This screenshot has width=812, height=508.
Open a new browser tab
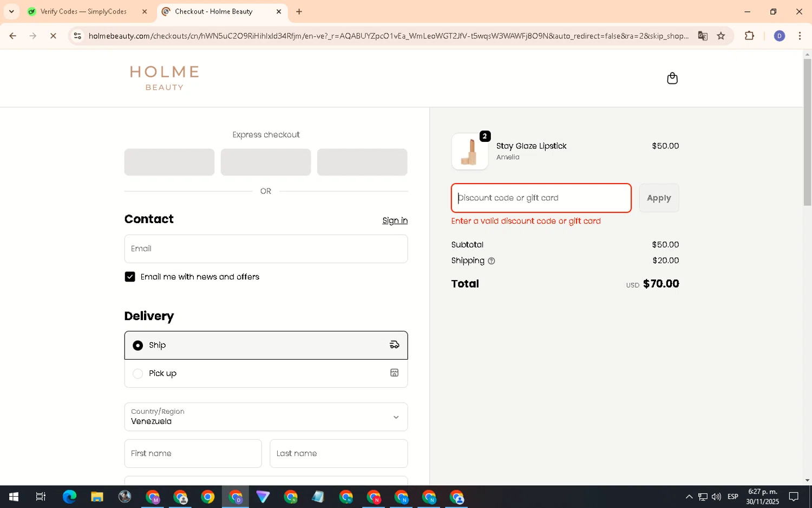pos(299,11)
